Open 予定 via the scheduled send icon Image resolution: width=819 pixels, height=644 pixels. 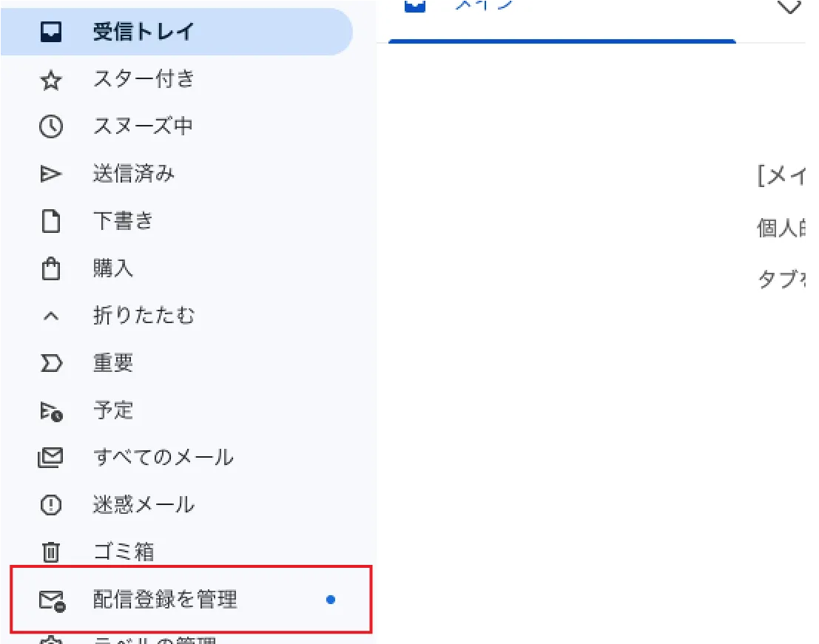[50, 410]
